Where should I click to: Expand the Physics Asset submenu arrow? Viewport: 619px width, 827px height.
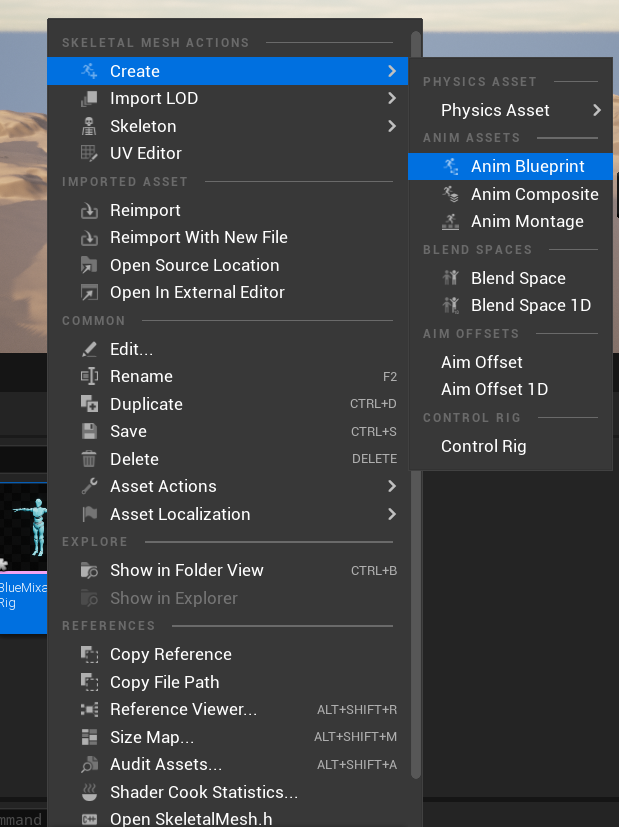pos(596,110)
